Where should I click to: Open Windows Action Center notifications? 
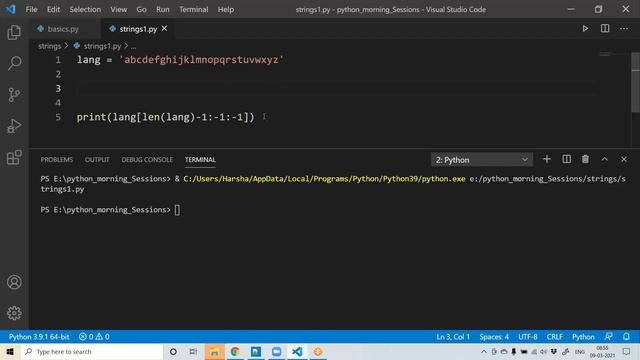(627, 351)
